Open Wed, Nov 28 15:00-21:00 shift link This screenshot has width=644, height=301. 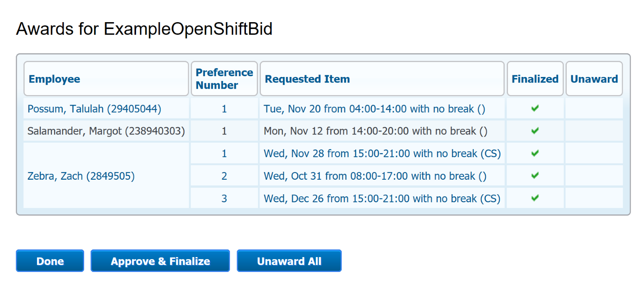tap(382, 154)
